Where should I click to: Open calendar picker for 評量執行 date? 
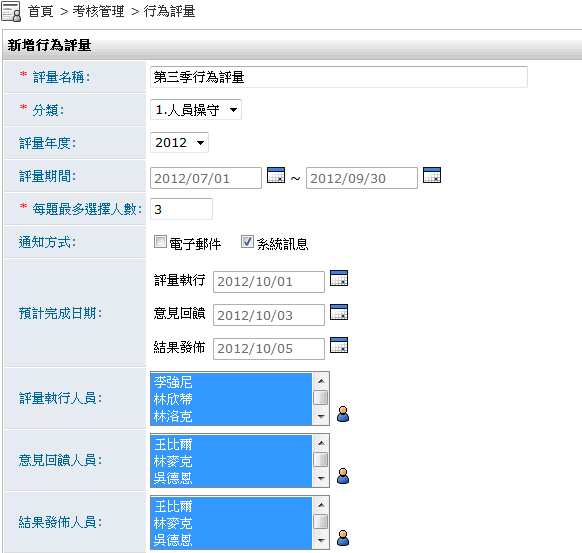[339, 278]
